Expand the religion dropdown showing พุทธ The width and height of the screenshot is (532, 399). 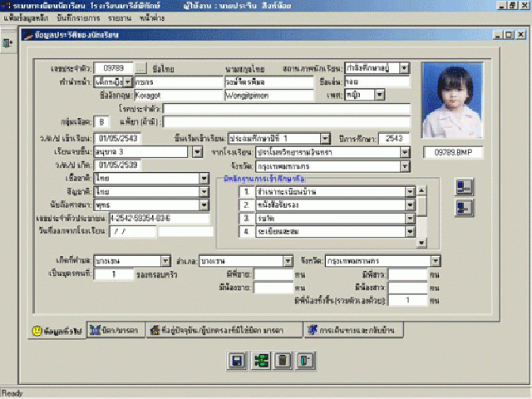pyautogui.click(x=203, y=205)
